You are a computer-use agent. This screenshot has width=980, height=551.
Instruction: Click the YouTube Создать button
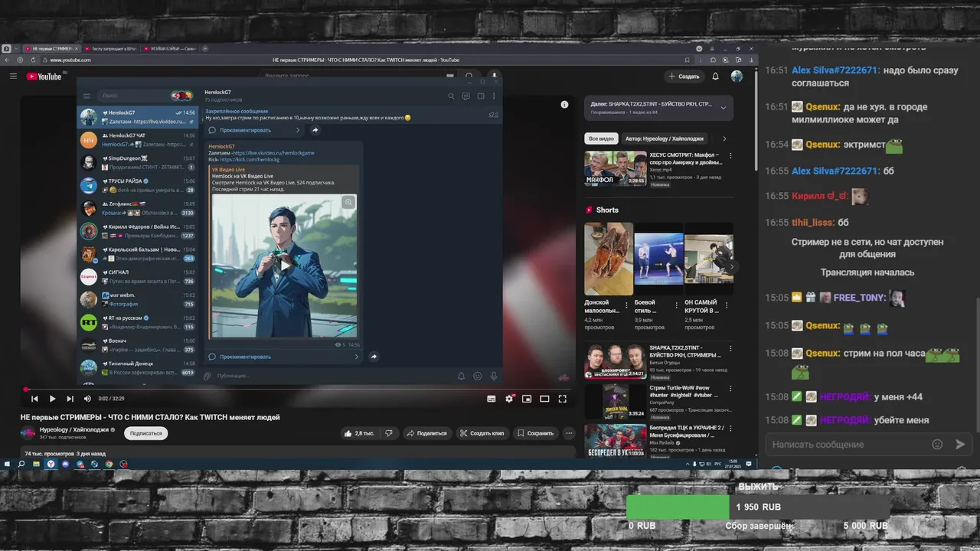click(683, 77)
